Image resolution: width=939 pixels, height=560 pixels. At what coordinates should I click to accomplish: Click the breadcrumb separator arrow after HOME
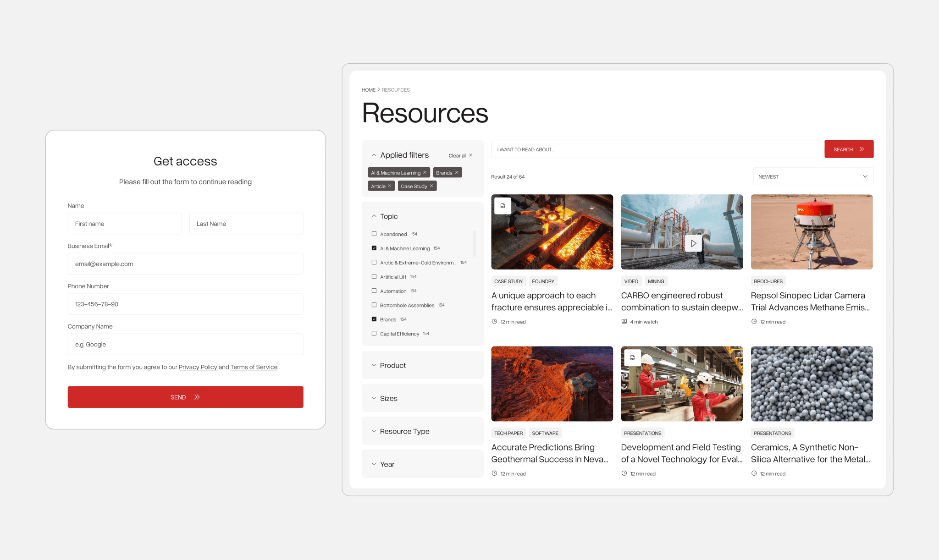(x=379, y=89)
